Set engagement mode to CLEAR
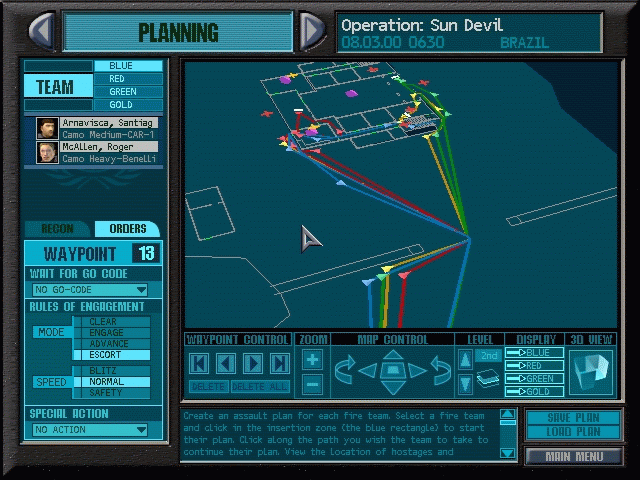 [x=111, y=322]
